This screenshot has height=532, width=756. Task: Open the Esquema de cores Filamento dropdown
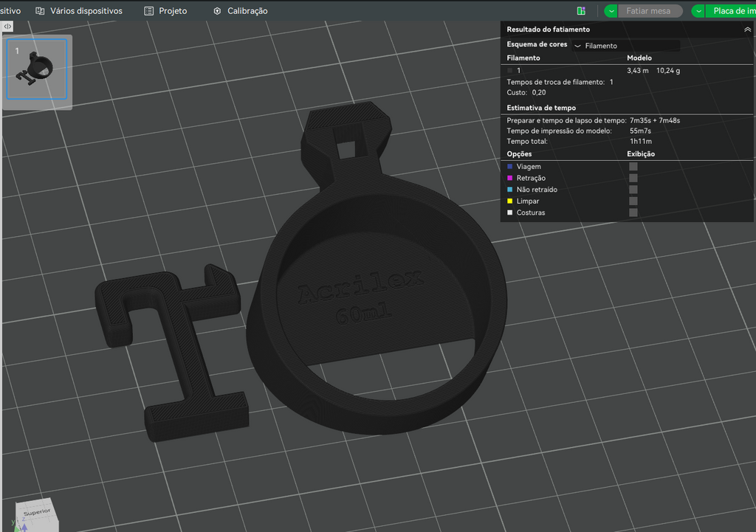(x=626, y=46)
